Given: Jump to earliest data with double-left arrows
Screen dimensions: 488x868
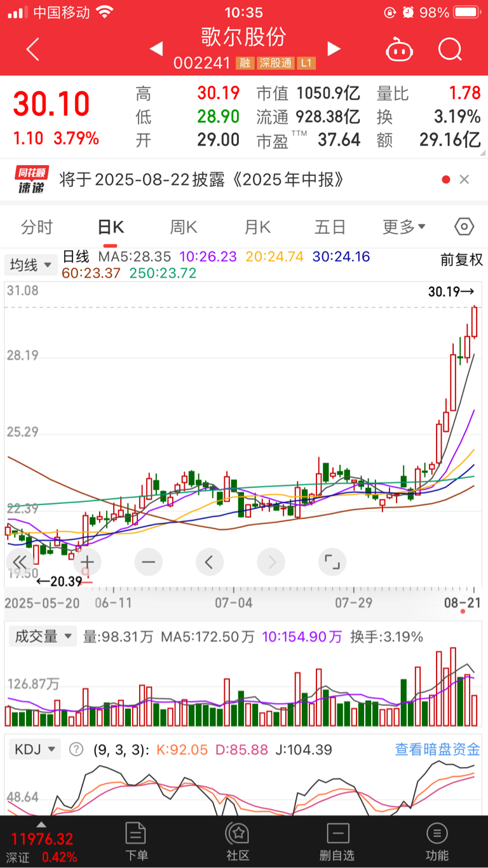Looking at the screenshot, I should tap(20, 562).
